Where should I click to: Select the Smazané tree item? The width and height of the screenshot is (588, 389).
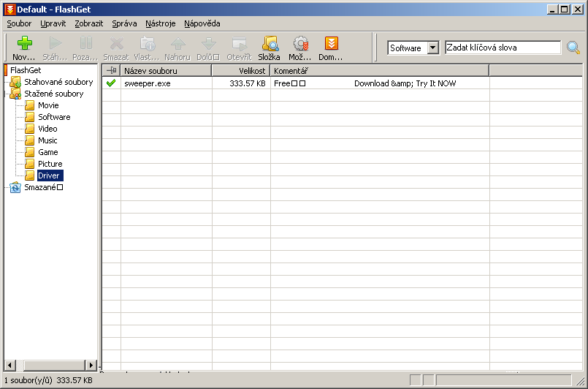click(43, 187)
